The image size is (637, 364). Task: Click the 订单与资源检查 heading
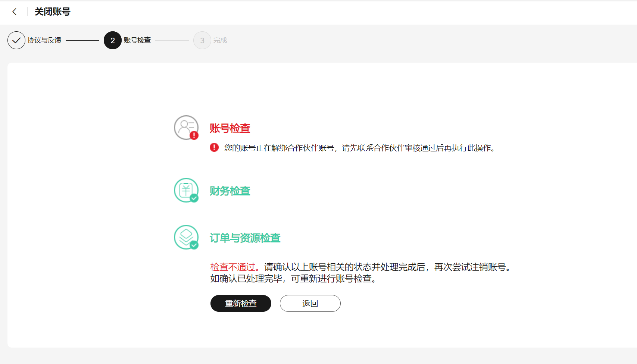click(245, 238)
